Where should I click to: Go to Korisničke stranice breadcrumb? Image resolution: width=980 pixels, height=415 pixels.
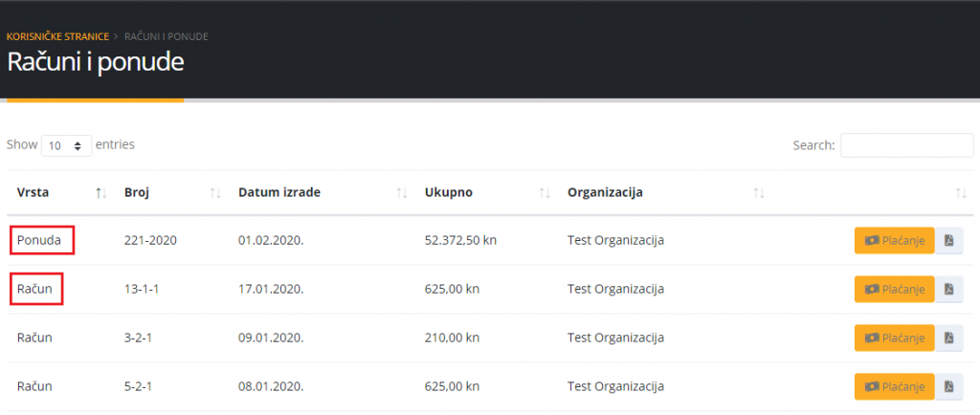click(57, 36)
